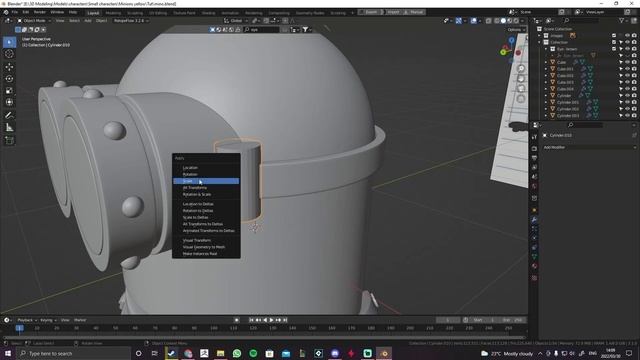This screenshot has height=360, width=640.
Task: Click the green Y axis on navigation gizmo
Action: coord(503,52)
